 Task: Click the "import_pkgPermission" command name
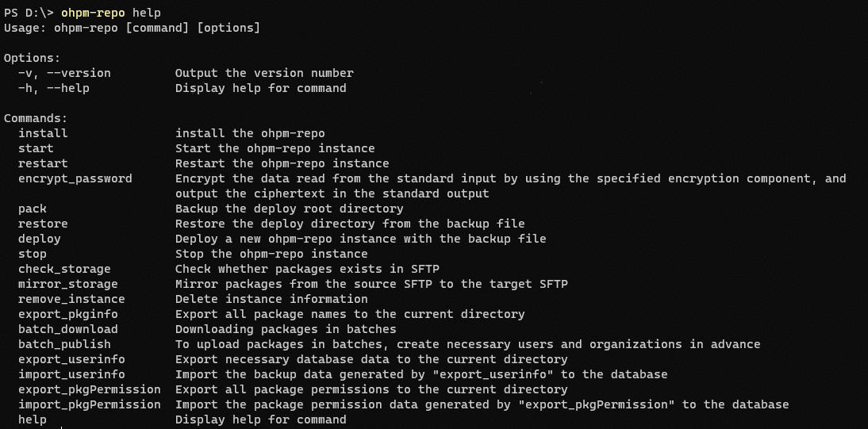89,404
